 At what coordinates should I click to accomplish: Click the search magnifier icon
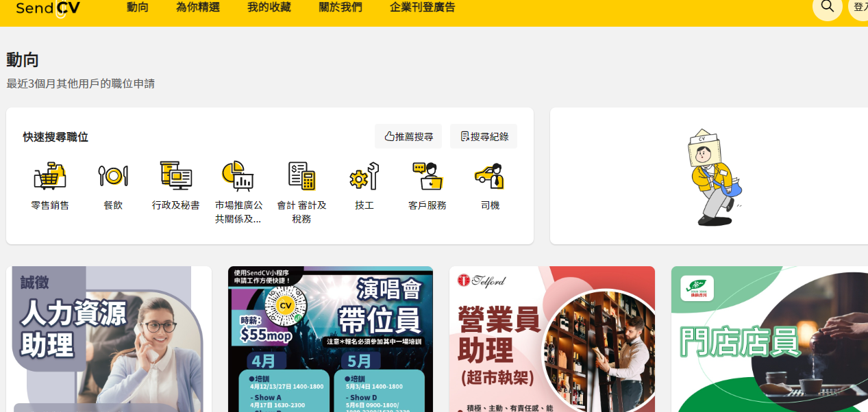[827, 7]
